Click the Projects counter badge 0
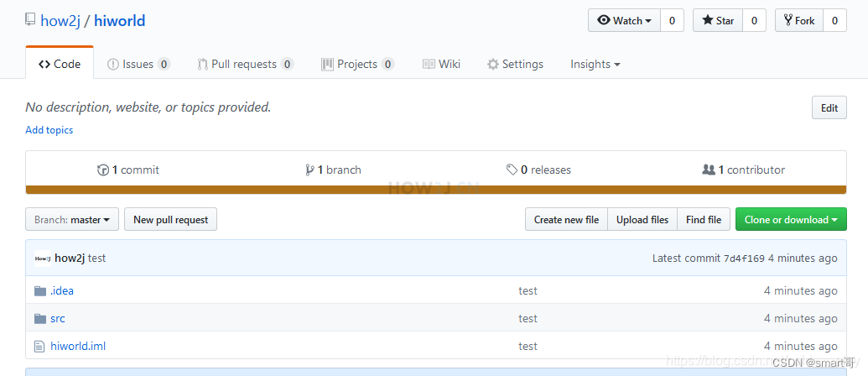 (x=388, y=65)
